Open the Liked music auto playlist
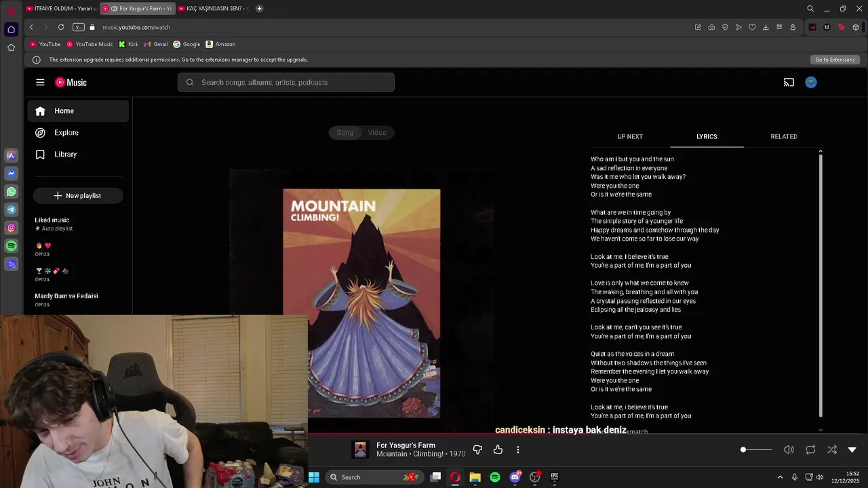Screen dimensions: 868x488 pos(78,224)
